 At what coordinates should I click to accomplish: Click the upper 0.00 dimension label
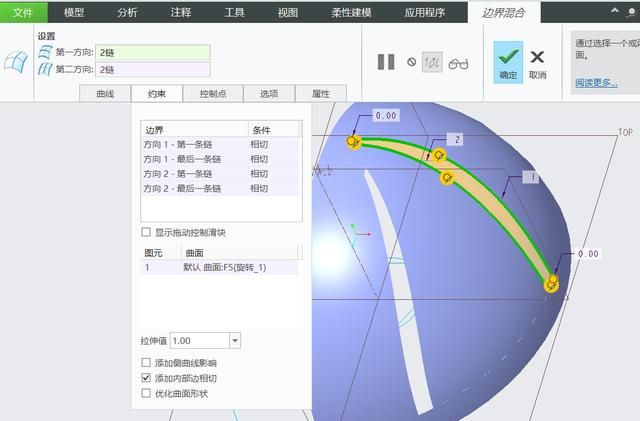click(x=386, y=116)
